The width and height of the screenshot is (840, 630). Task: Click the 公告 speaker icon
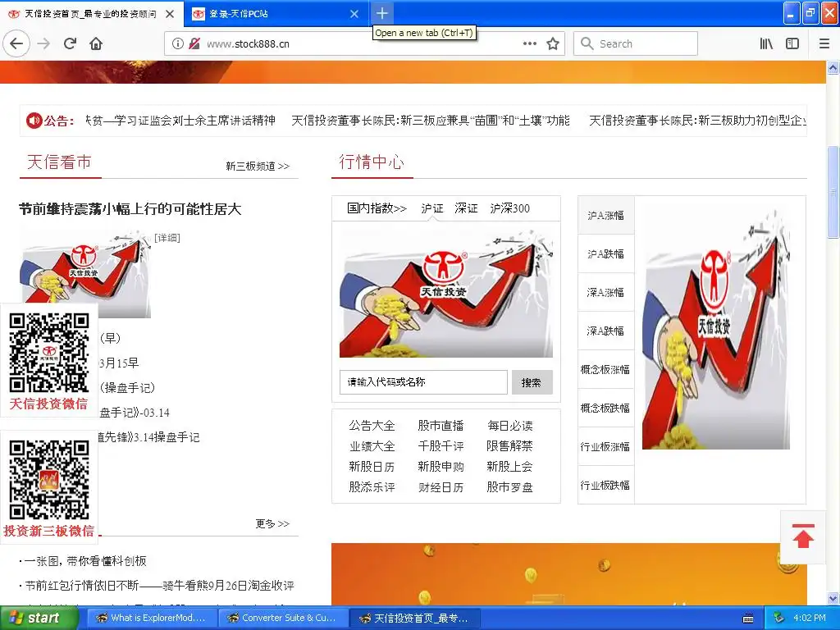34,121
